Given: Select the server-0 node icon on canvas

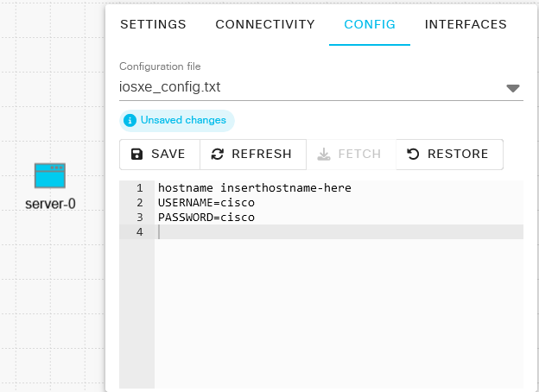Looking at the screenshot, I should [x=50, y=176].
